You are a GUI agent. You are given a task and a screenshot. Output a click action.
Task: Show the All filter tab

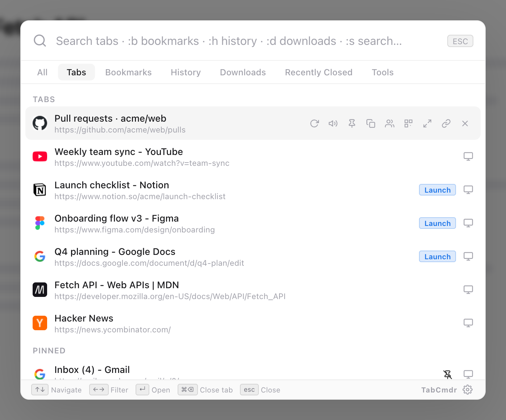(x=42, y=72)
